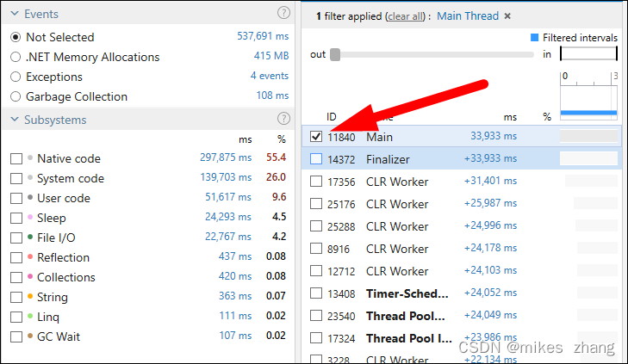Check the User code subsystem checkbox
This screenshot has height=364, width=628.
point(16,199)
